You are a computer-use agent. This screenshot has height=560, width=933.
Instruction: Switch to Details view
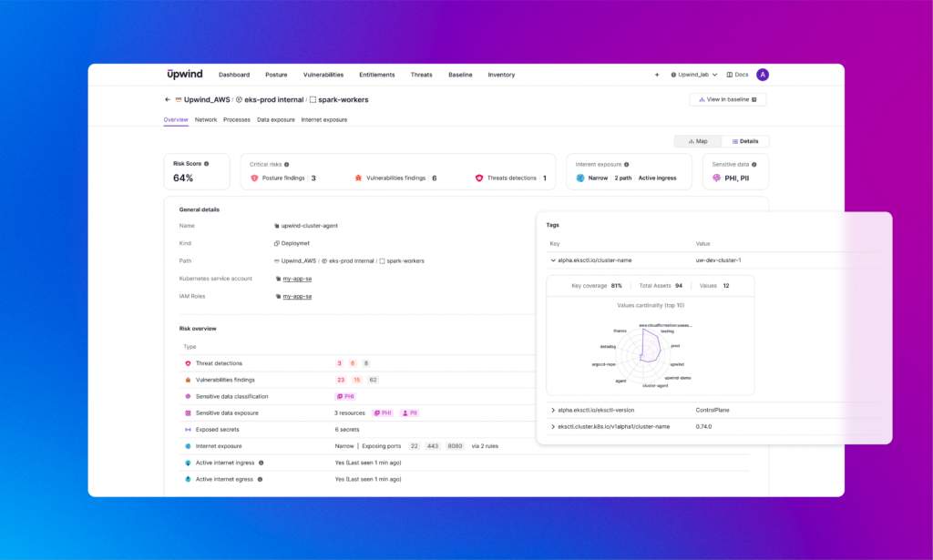745,141
